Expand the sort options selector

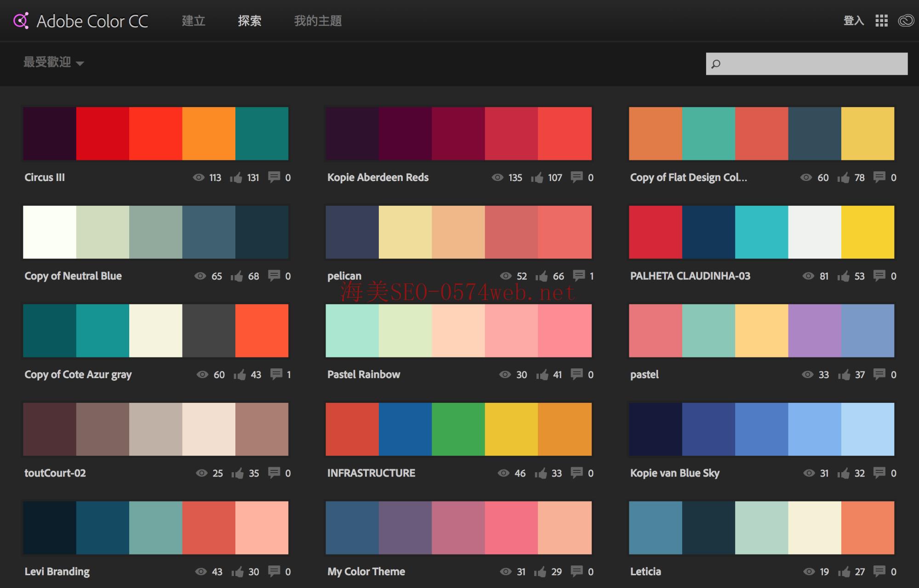tap(54, 63)
